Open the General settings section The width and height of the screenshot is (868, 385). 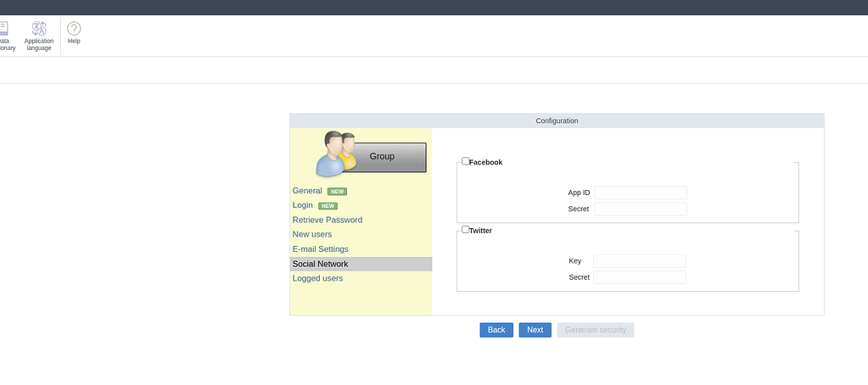pos(307,191)
